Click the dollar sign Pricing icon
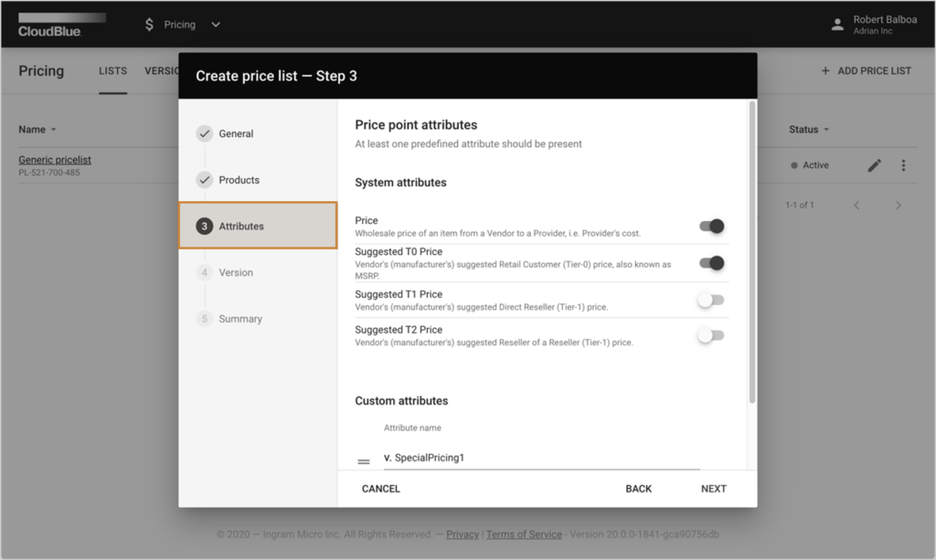Image resolution: width=936 pixels, height=560 pixels. [x=149, y=24]
